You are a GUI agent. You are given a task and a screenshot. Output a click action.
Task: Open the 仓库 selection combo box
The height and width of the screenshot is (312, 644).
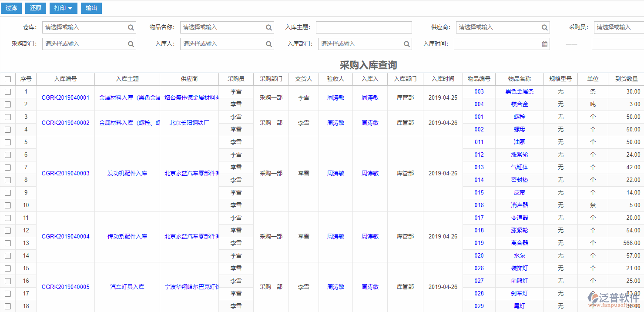point(83,27)
